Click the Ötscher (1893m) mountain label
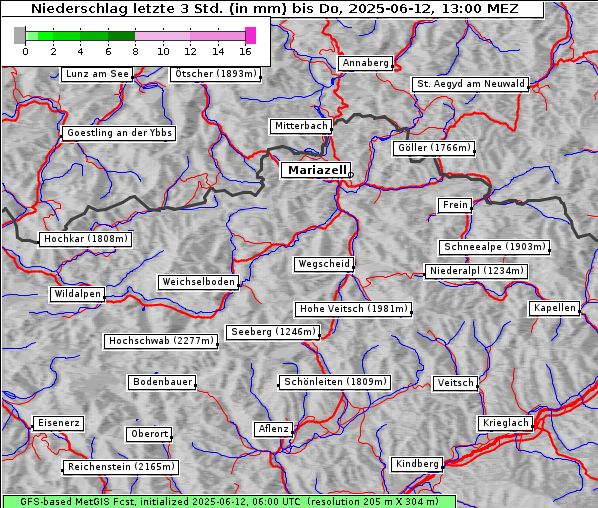 [x=215, y=74]
